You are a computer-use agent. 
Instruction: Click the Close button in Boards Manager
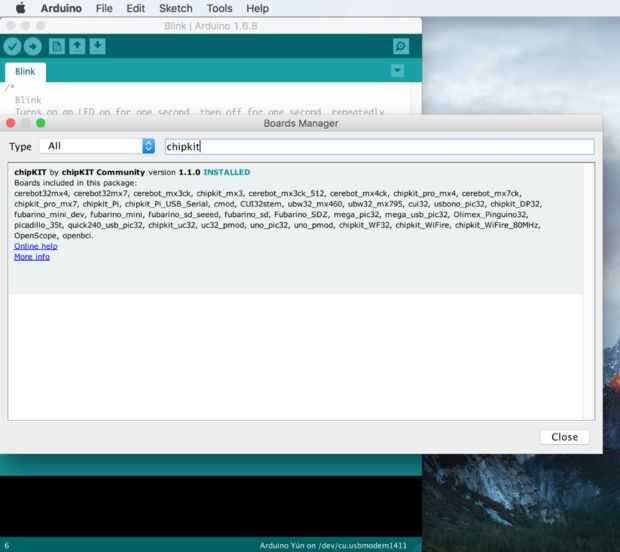(x=564, y=437)
